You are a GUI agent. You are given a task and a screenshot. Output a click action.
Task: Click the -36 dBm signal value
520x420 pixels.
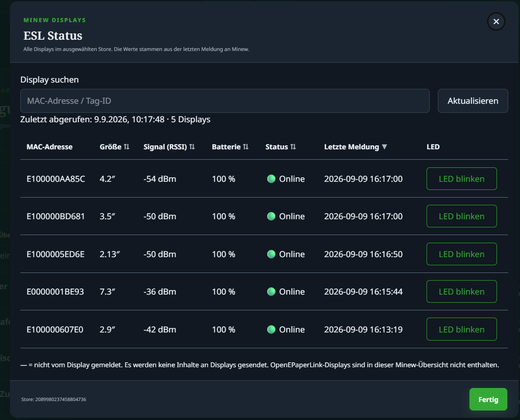pyautogui.click(x=159, y=292)
